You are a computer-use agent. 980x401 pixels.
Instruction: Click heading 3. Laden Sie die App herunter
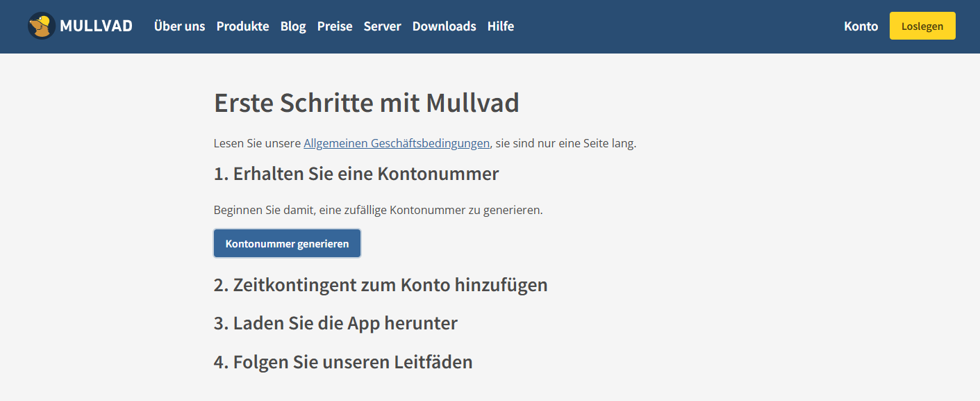335,323
